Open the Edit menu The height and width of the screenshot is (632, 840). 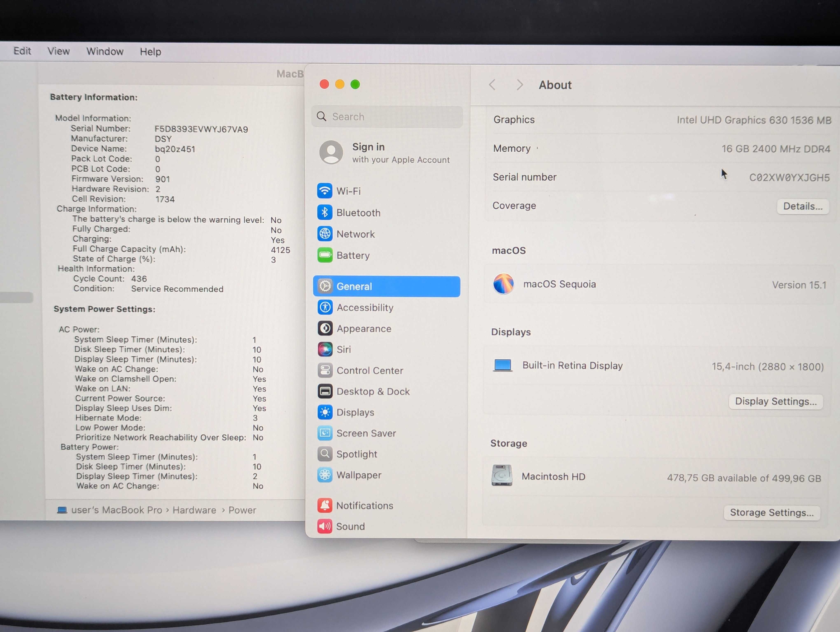click(x=22, y=51)
